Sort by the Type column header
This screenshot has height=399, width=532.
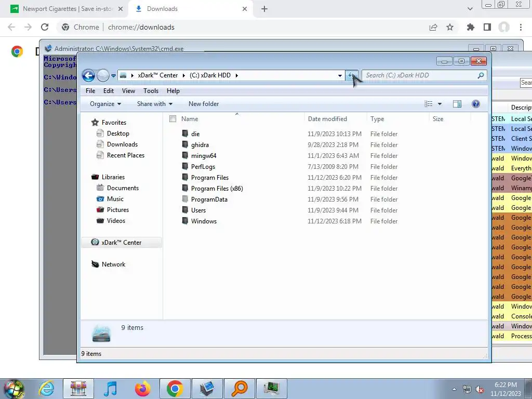(x=377, y=119)
